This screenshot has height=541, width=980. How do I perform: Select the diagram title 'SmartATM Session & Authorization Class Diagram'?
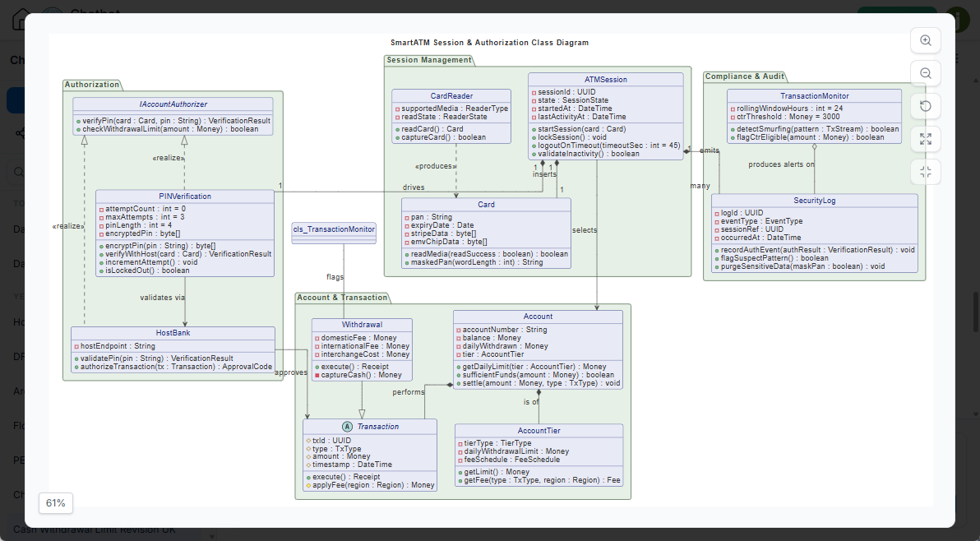click(489, 43)
